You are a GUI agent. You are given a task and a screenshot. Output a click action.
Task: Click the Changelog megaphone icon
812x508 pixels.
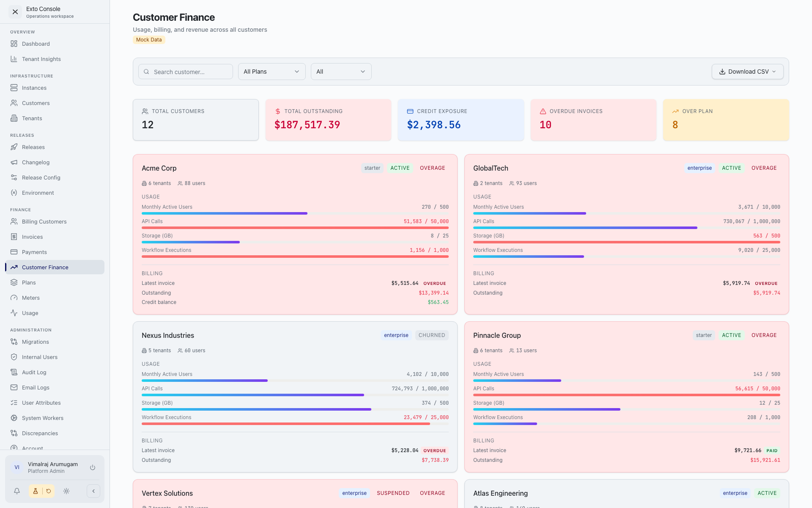click(x=14, y=162)
